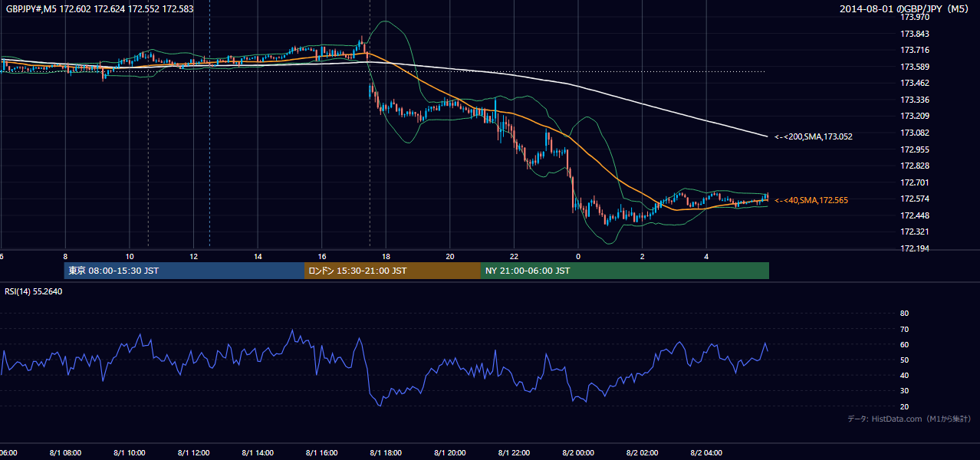Click RSI scale level 60
This screenshot has width=980, height=460.
[904, 344]
